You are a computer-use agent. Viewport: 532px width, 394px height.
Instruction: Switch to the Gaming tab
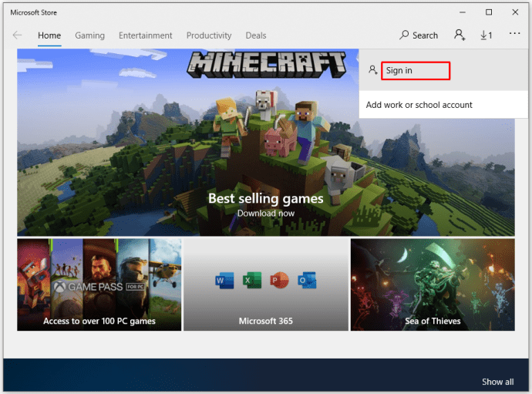point(90,35)
